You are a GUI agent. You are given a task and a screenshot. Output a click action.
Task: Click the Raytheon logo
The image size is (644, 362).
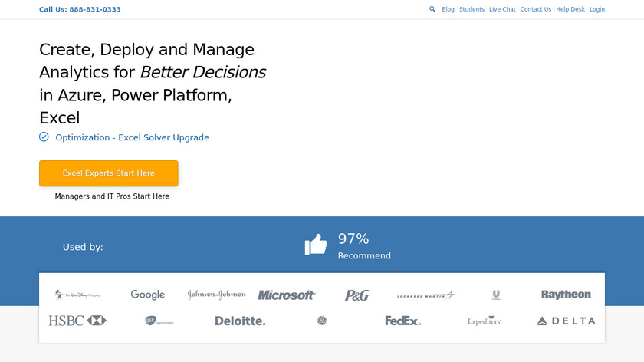pyautogui.click(x=566, y=295)
